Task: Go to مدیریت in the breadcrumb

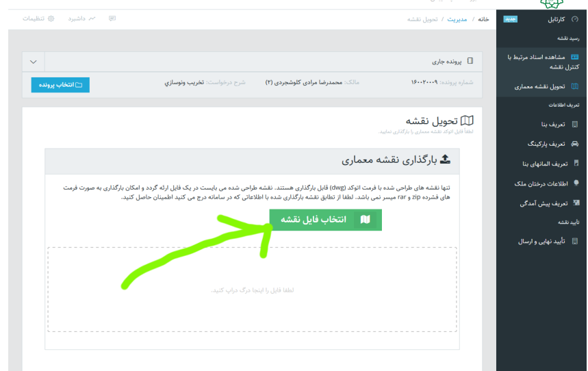Action: click(457, 19)
